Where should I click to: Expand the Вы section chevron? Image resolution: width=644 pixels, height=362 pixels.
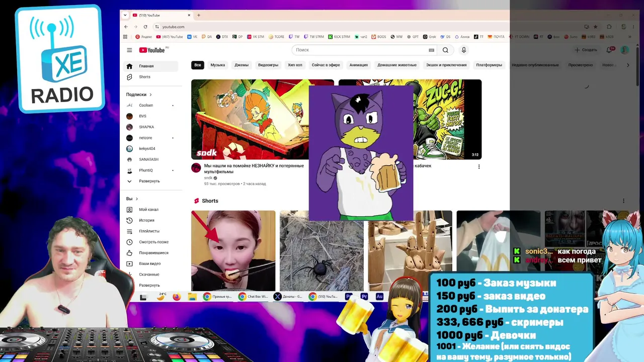click(136, 199)
